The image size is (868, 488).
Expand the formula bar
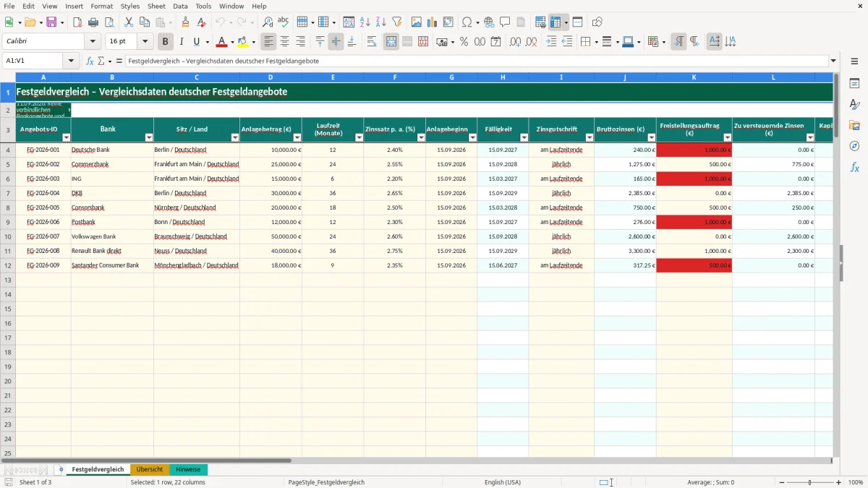coord(833,61)
